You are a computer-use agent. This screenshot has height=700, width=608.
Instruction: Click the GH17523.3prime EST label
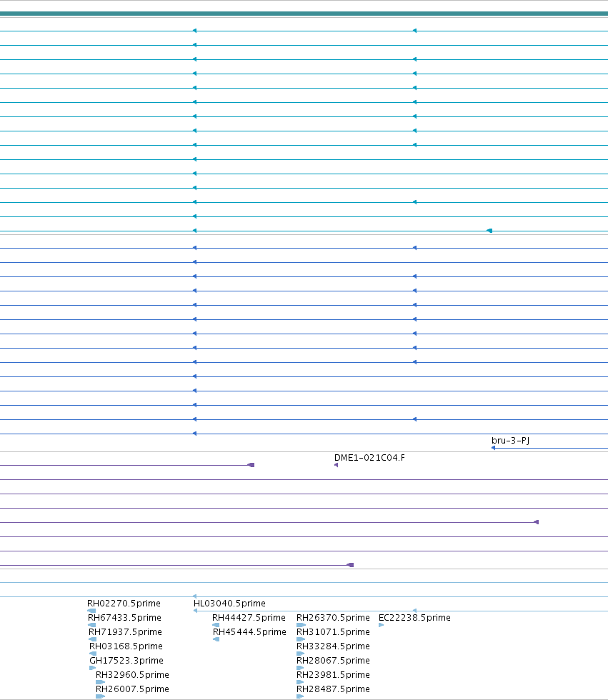126,660
